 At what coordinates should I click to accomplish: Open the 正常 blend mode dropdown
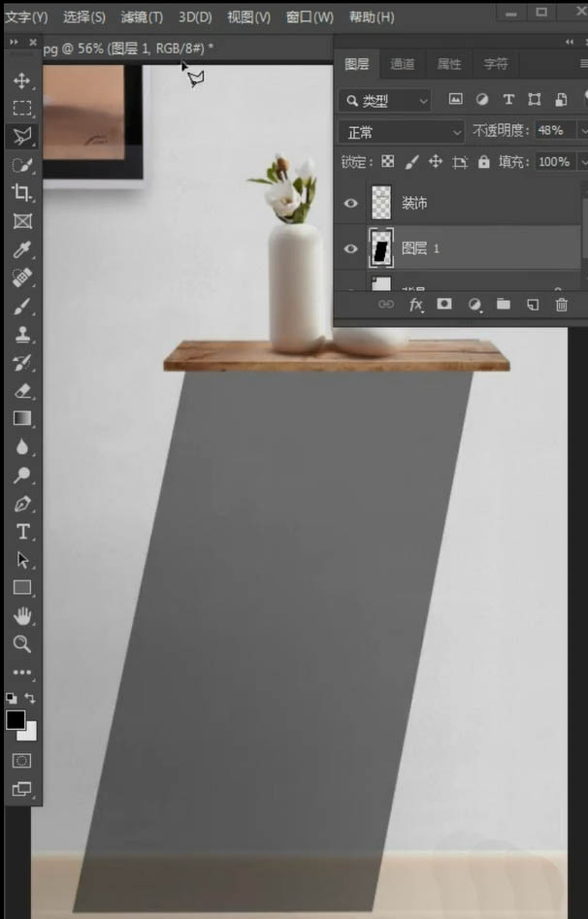pyautogui.click(x=402, y=132)
